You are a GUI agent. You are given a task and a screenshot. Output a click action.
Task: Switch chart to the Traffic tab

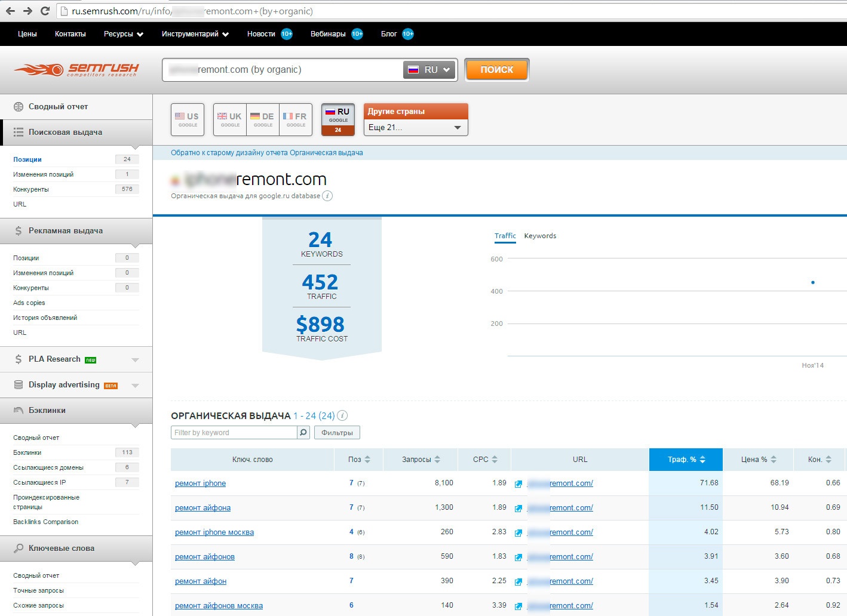(505, 236)
